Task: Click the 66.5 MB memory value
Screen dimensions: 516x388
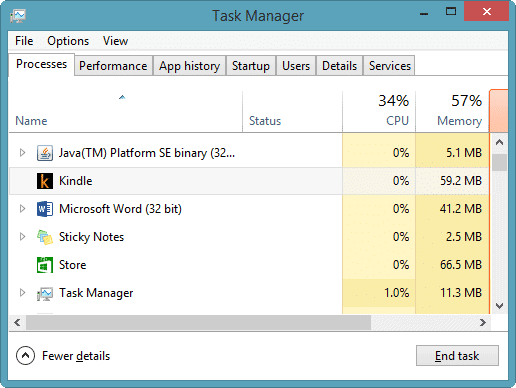Action: pos(461,265)
